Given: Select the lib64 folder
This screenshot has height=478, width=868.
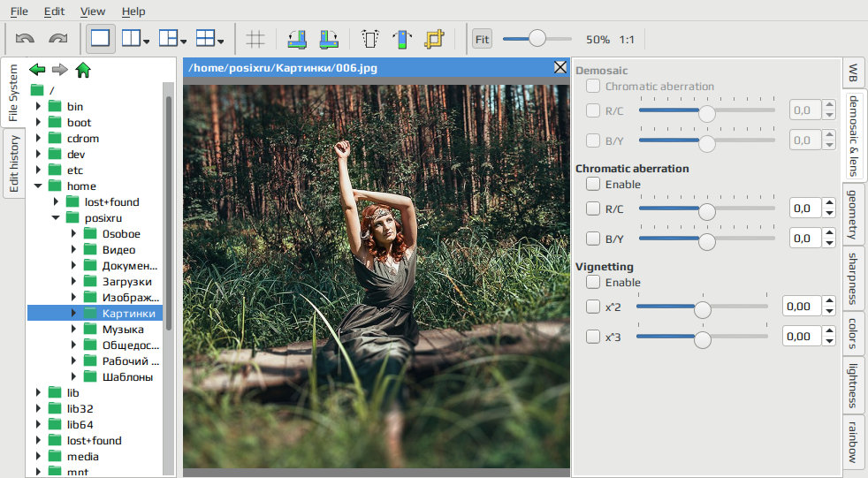Looking at the screenshot, I should click(x=80, y=424).
